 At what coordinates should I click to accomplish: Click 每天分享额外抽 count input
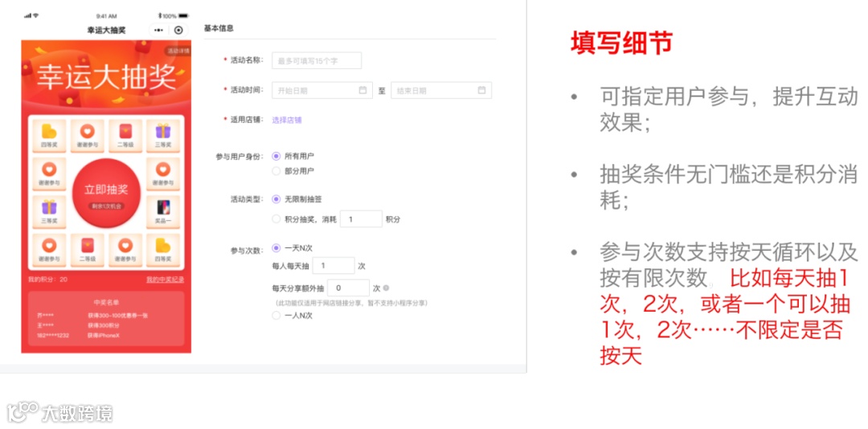348,288
